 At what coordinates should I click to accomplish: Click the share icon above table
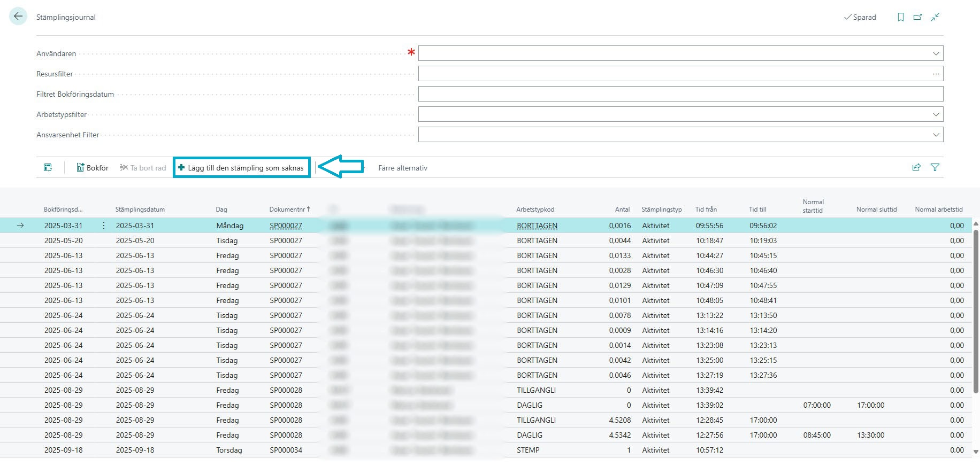click(x=916, y=167)
